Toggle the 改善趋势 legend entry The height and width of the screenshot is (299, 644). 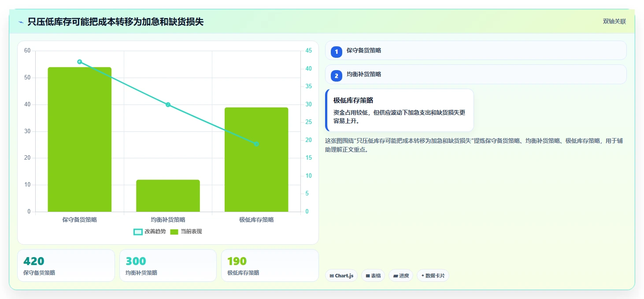pos(150,232)
